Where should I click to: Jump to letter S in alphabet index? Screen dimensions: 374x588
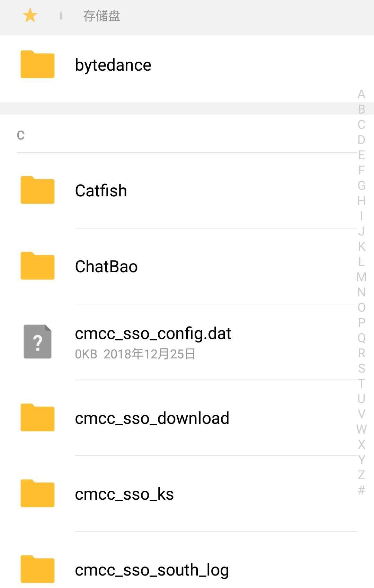[x=361, y=368]
